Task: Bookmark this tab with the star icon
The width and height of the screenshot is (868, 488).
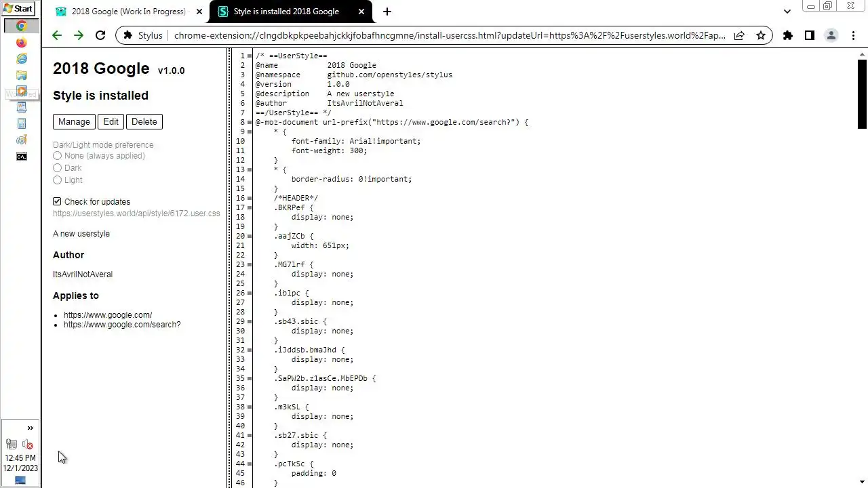Action: click(x=761, y=35)
